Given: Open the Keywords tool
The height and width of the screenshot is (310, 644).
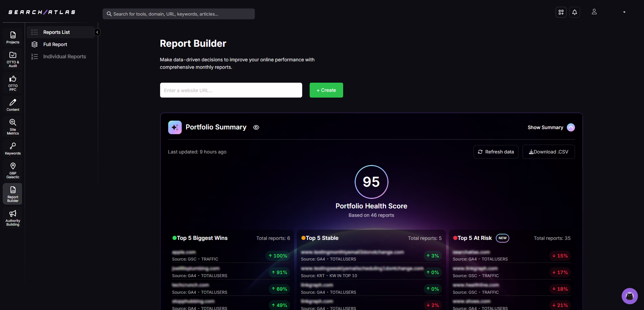Looking at the screenshot, I should tap(13, 149).
